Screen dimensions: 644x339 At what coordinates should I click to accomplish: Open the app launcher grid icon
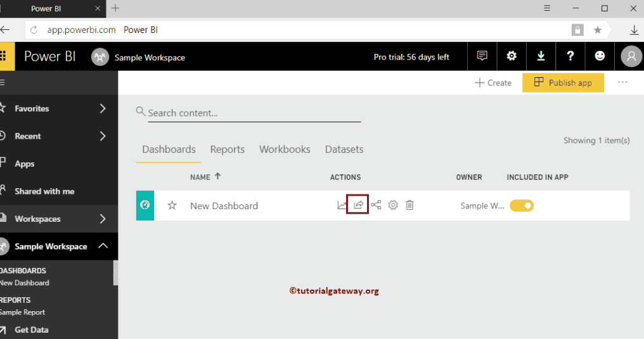pyautogui.click(x=3, y=56)
